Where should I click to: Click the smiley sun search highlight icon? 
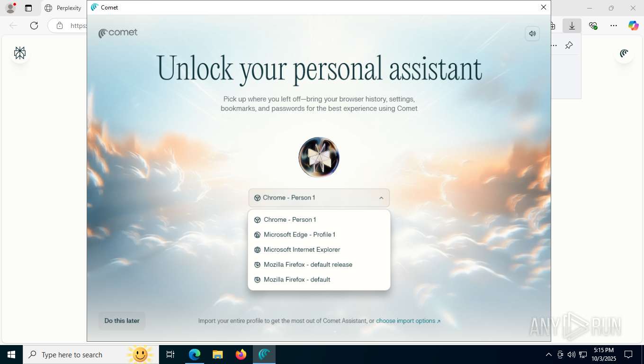click(140, 355)
